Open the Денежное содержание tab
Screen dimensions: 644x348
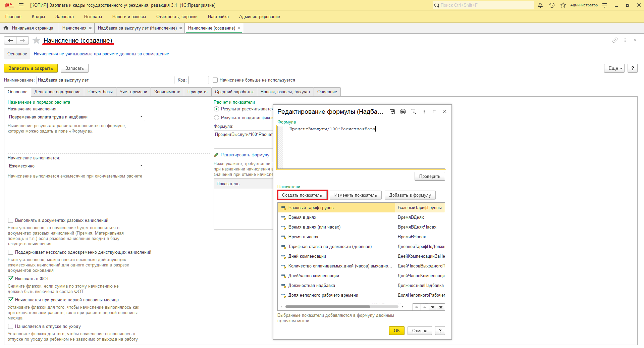coord(57,92)
